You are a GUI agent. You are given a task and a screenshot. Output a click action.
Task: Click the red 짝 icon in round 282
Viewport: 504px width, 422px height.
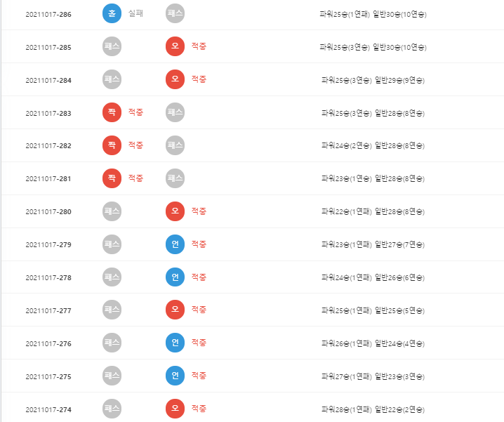[x=112, y=145]
